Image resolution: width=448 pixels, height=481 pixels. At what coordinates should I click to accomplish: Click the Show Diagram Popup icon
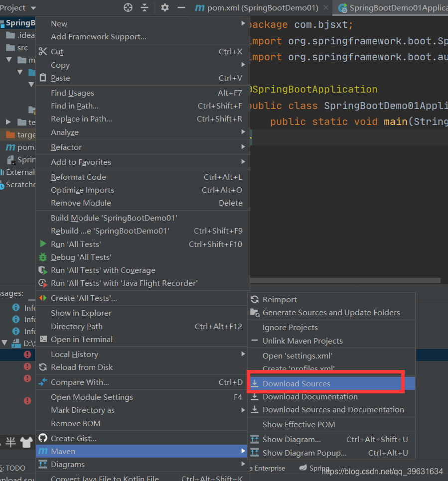click(255, 453)
